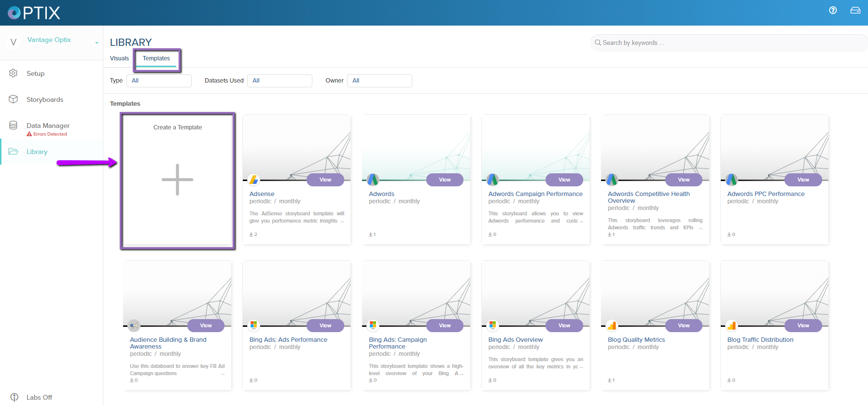Screen dimensions: 868x406
Task: Click the Search by keywords field
Action: tap(729, 43)
